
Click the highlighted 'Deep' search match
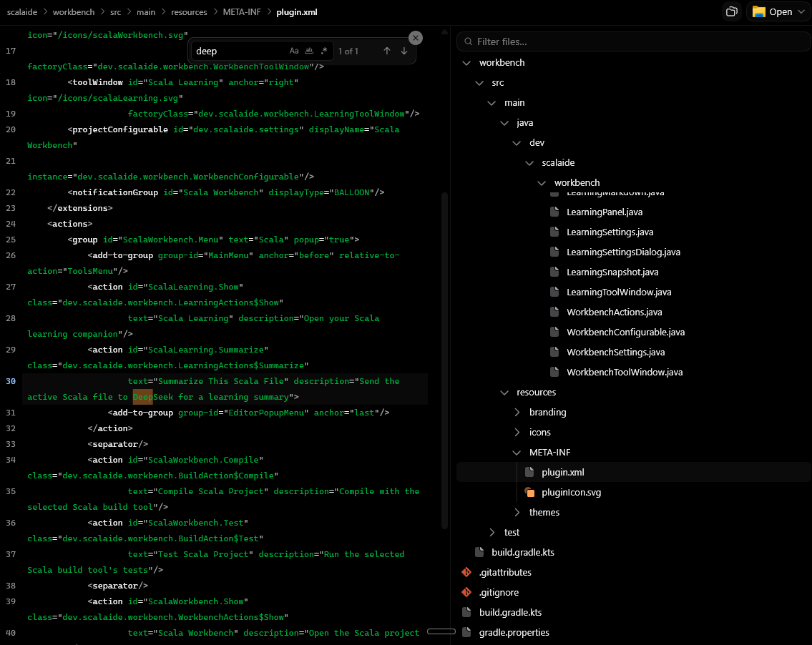point(143,397)
